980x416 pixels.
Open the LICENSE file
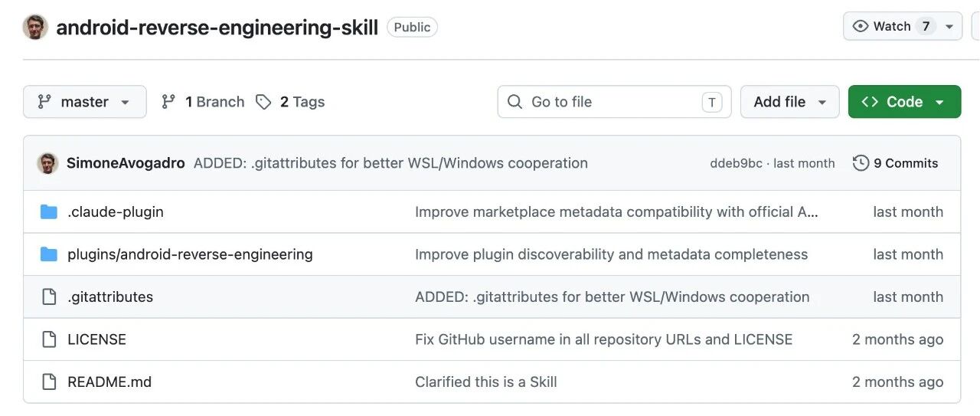pos(96,339)
